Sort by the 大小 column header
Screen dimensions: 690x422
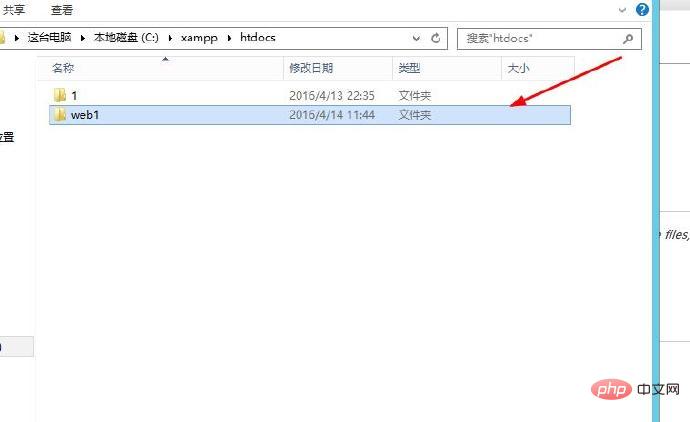pyautogui.click(x=518, y=68)
